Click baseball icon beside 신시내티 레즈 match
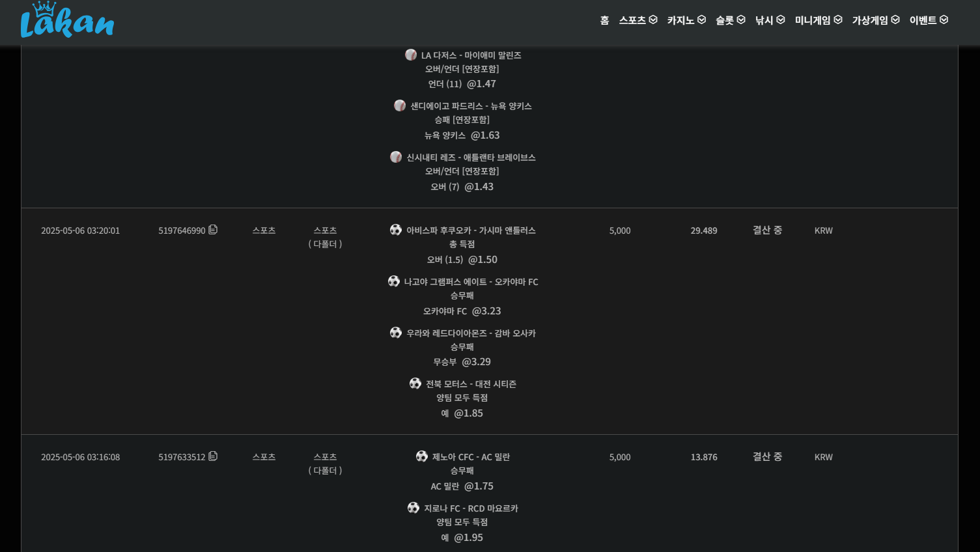Screen dimensions: 980x552 [396, 157]
